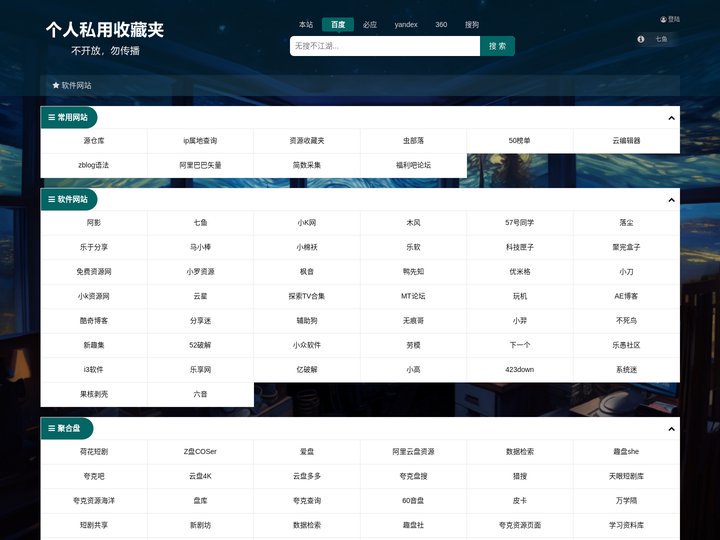Click the login user icon
This screenshot has width=720, height=540.
663,19
